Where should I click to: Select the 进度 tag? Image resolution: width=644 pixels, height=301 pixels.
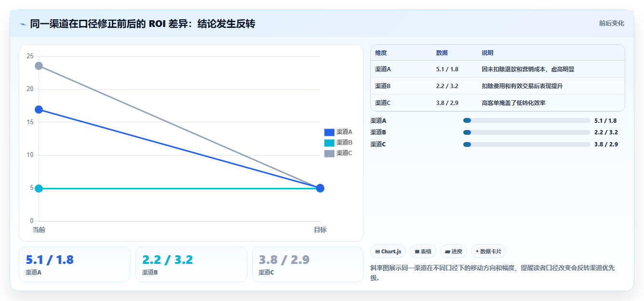453,251
